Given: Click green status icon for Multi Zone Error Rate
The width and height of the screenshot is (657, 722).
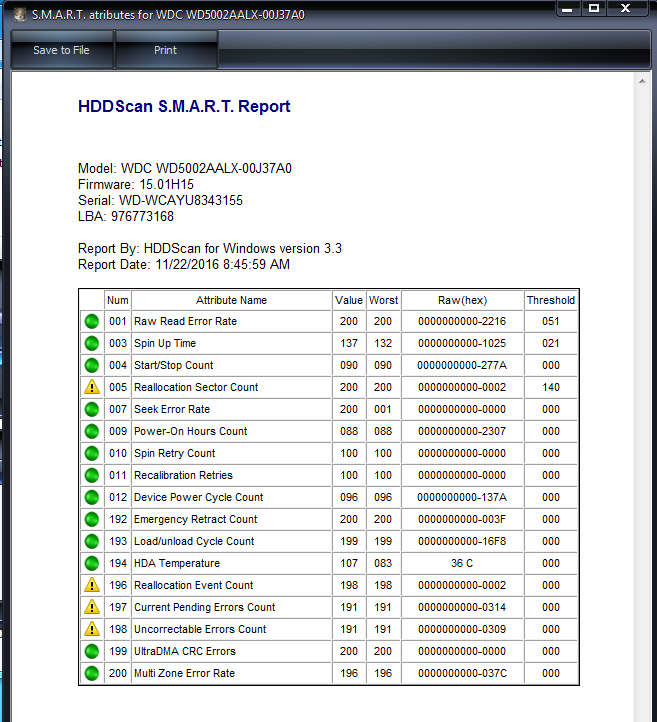Looking at the screenshot, I should (92, 673).
